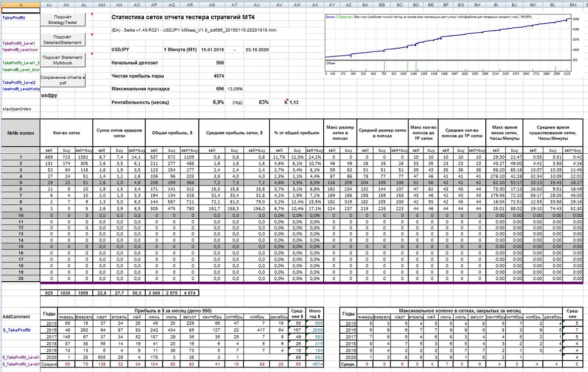This screenshot has height=372, width=588.
Task: Click the MaxOpenOrders cell
Action: pyautogui.click(x=17, y=109)
